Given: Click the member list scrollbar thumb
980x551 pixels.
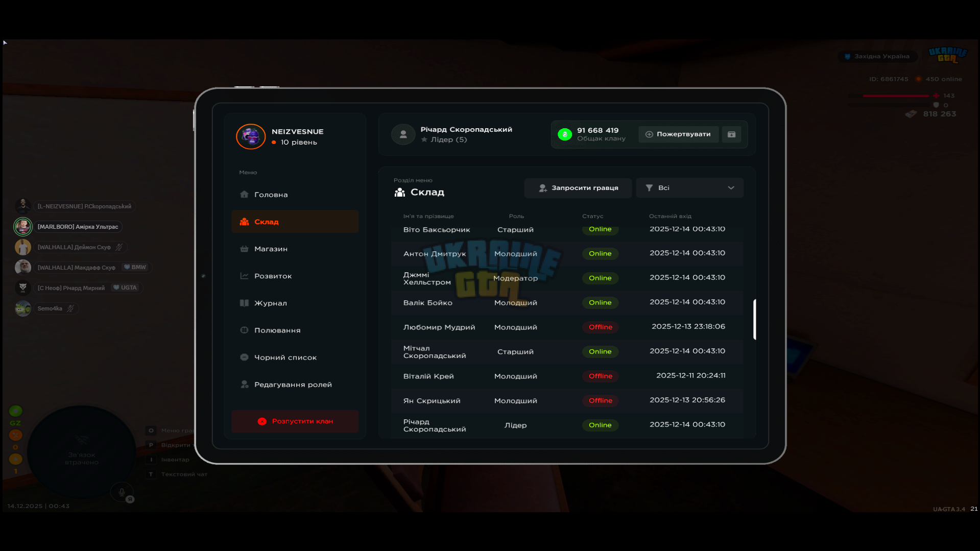Looking at the screenshot, I should [754, 320].
